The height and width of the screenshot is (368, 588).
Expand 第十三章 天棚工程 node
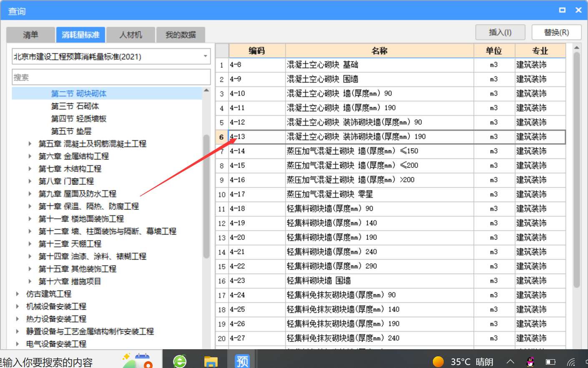pyautogui.click(x=30, y=244)
